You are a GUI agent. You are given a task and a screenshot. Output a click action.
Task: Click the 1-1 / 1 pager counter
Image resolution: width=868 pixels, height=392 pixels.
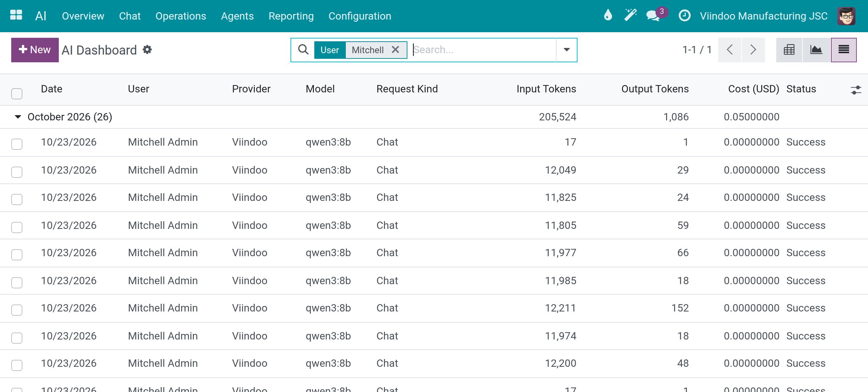tap(697, 50)
